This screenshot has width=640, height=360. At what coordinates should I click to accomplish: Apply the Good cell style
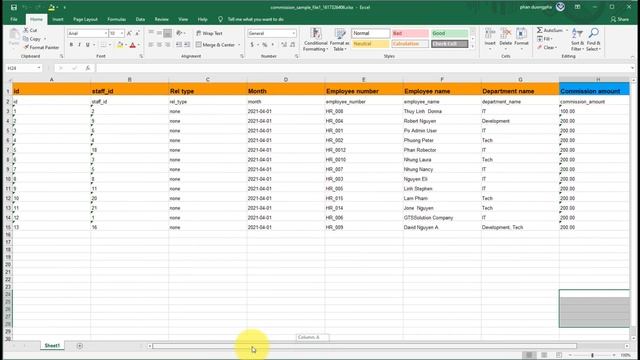[449, 33]
